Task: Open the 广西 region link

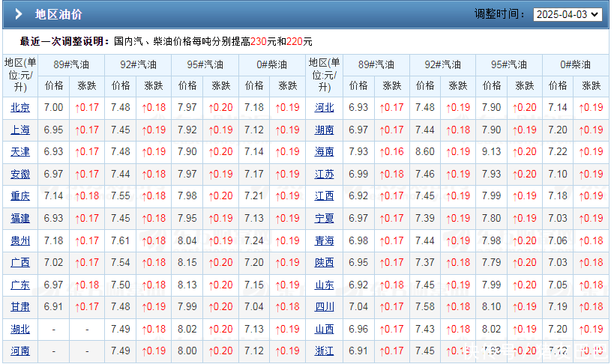Action: 20,263
